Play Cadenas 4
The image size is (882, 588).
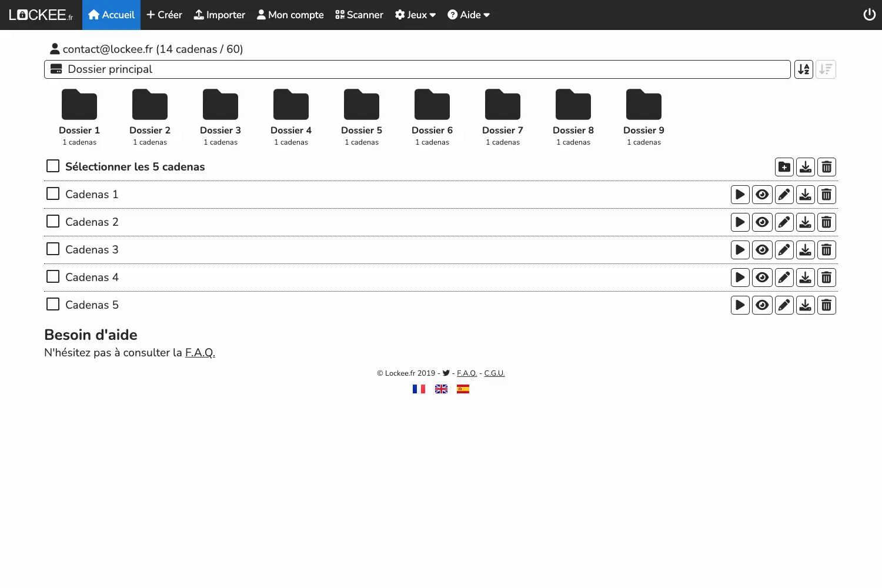(x=740, y=278)
